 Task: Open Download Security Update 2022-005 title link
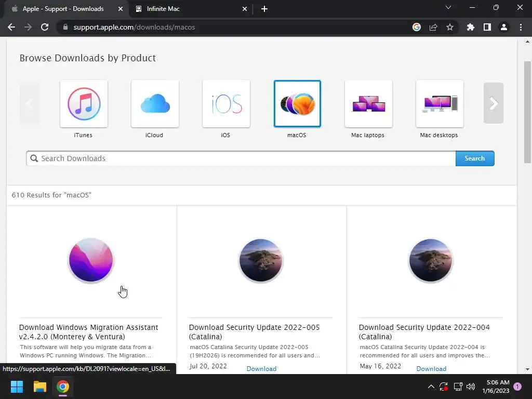[254, 332]
